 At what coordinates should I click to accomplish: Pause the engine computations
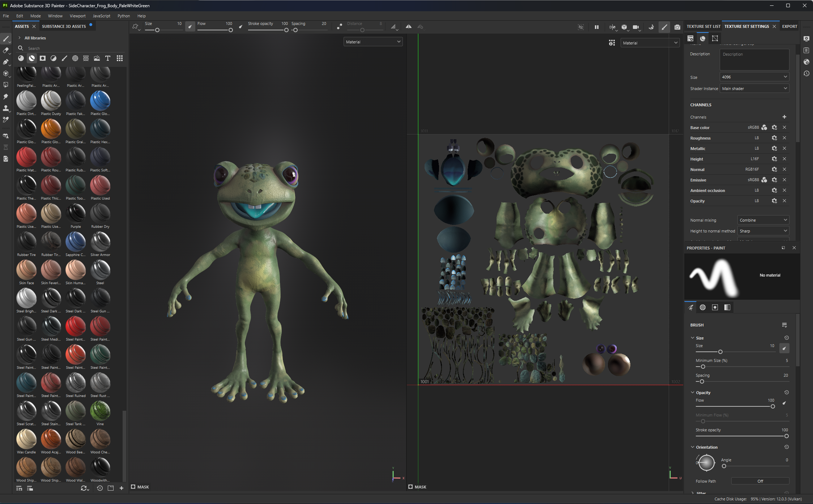click(x=597, y=27)
